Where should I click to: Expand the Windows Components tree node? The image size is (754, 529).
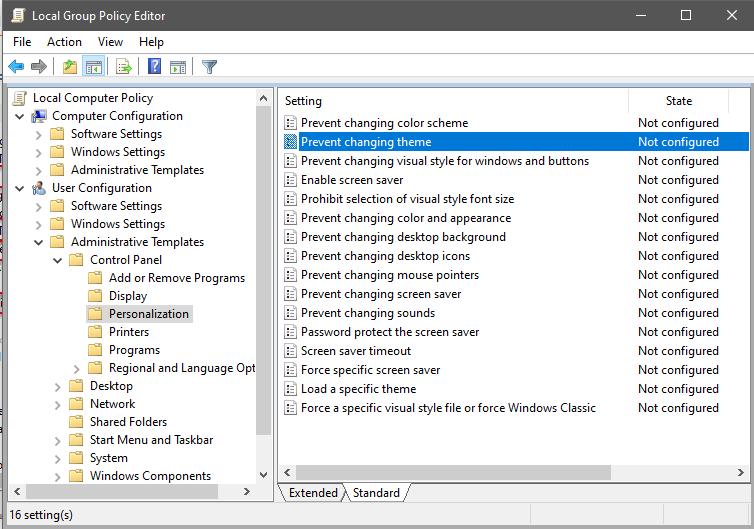(58, 476)
